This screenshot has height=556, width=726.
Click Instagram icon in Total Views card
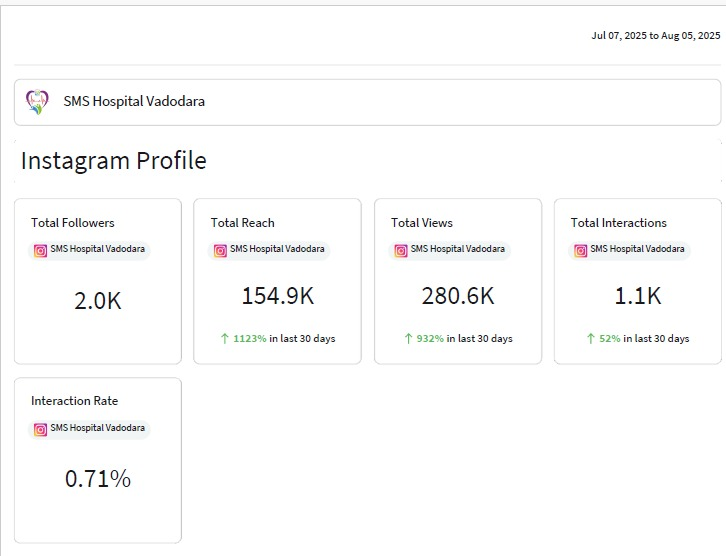pos(401,250)
